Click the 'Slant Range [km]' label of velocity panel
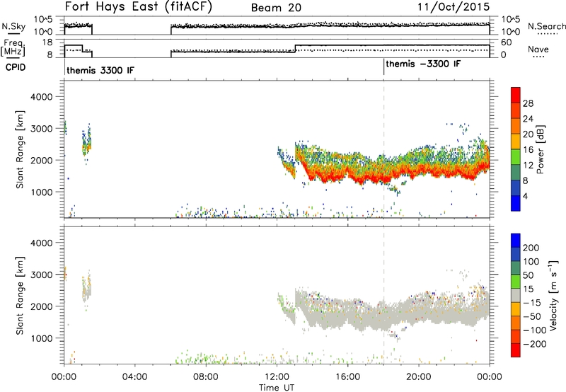The image size is (566, 392). coord(20,296)
